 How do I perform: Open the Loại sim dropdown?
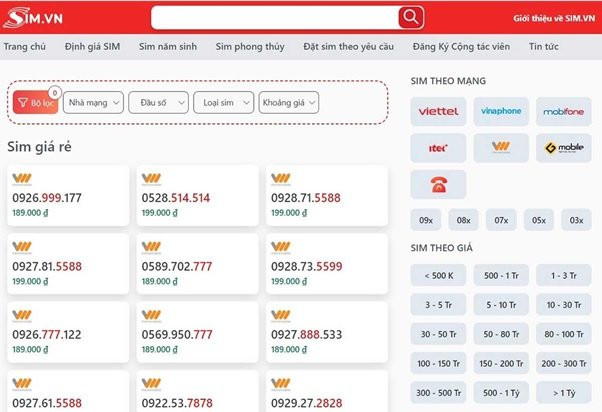(223, 102)
